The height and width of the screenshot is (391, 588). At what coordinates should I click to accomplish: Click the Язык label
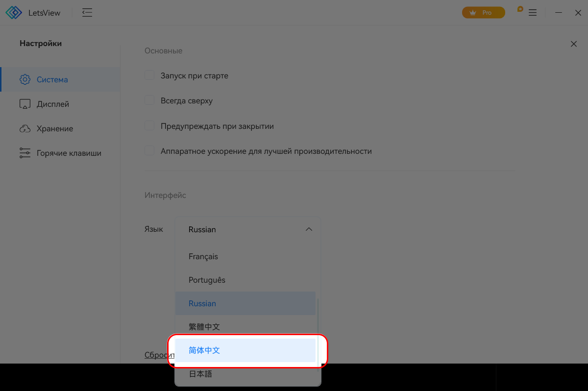[154, 229]
